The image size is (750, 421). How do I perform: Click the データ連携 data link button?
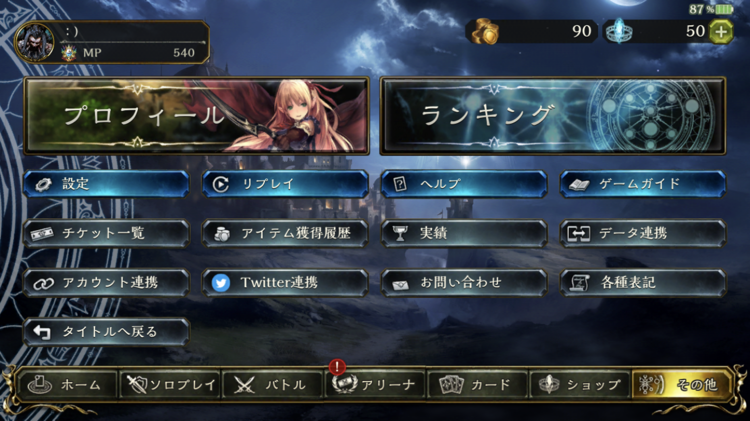[x=643, y=233]
